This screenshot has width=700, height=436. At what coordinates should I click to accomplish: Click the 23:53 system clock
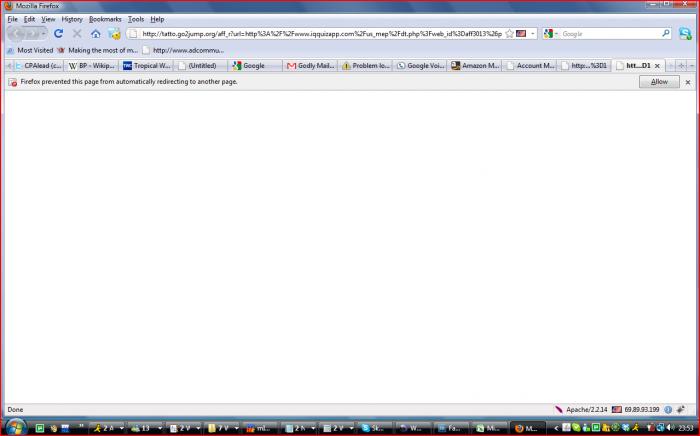click(x=686, y=428)
